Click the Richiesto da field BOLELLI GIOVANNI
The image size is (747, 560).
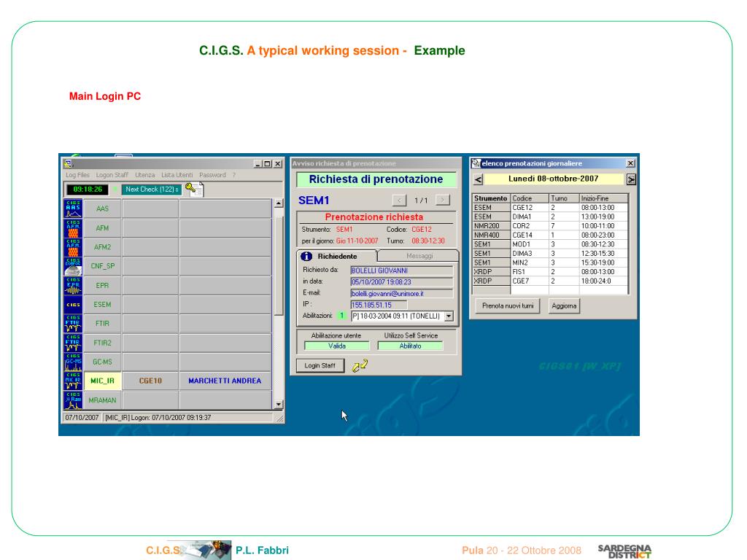tap(402, 271)
